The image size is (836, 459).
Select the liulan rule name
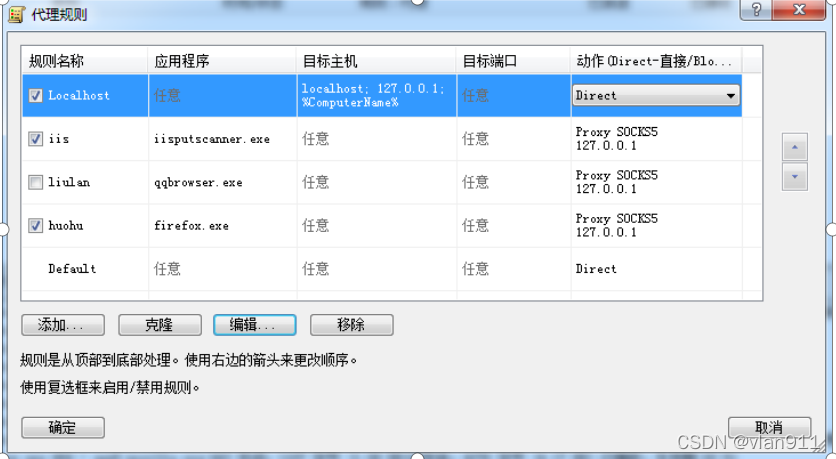tap(69, 182)
